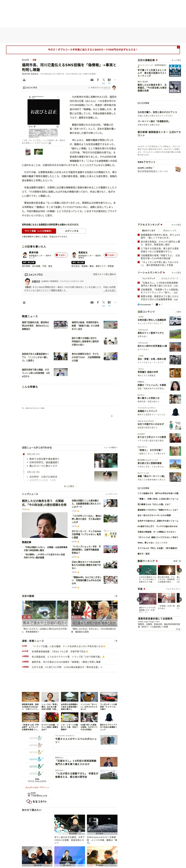
Task: Click Hatena B! bookmark icon under headline
Action: pyautogui.click(x=109, y=80)
